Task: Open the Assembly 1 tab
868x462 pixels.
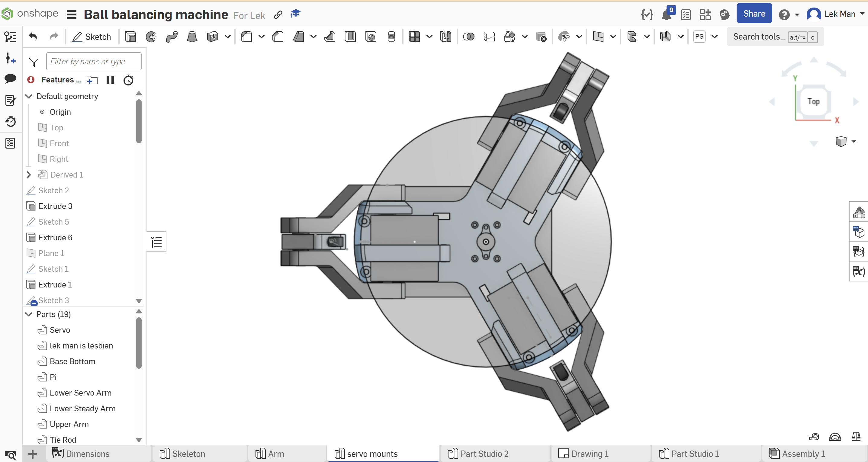Action: pyautogui.click(x=803, y=454)
